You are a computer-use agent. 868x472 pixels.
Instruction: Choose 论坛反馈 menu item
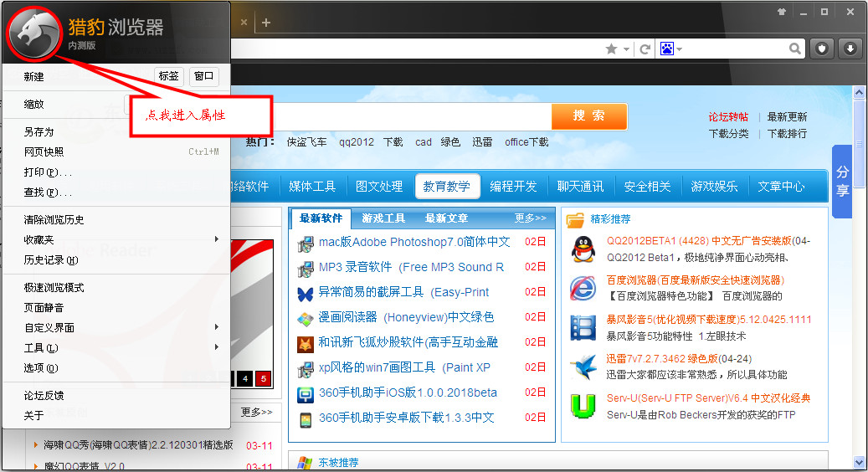coord(116,396)
